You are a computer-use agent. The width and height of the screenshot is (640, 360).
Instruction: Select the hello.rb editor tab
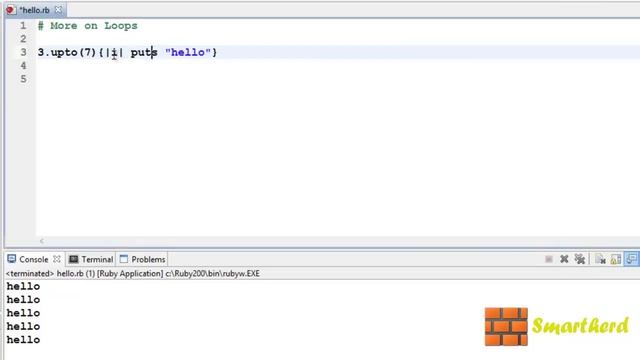tap(35, 10)
